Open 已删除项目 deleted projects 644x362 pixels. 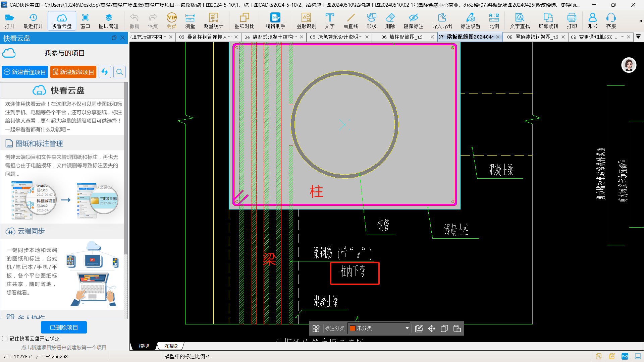pos(64,327)
